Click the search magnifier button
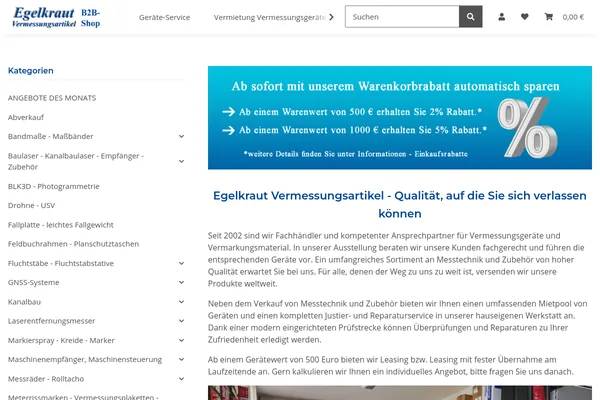This screenshot has height=400, width=600. [471, 17]
